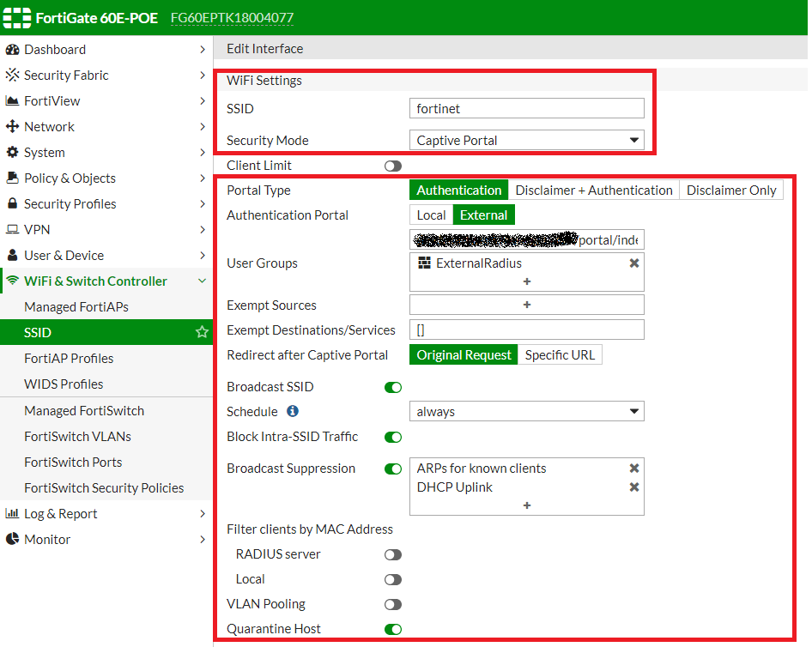812x647 pixels.
Task: Click the Schedule info icon
Action: pos(293,412)
